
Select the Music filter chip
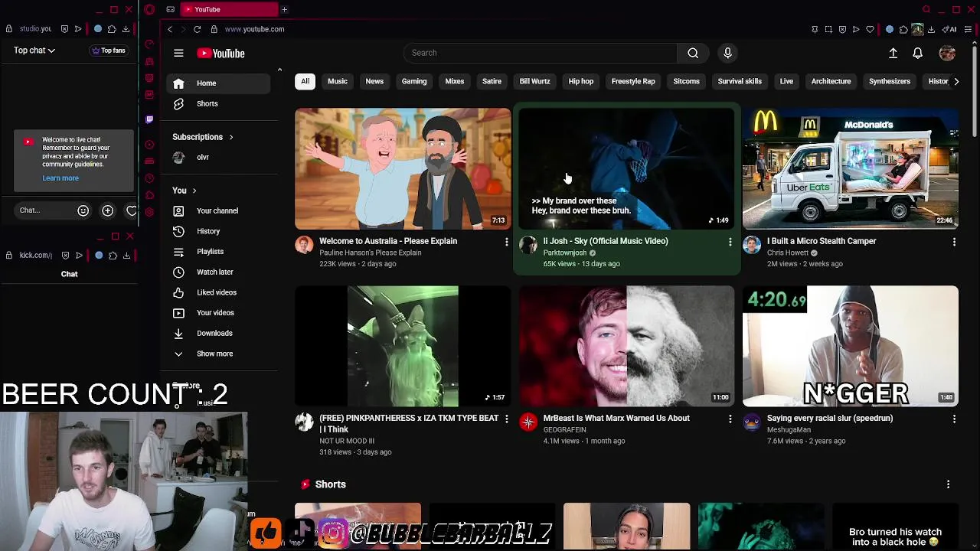click(338, 81)
